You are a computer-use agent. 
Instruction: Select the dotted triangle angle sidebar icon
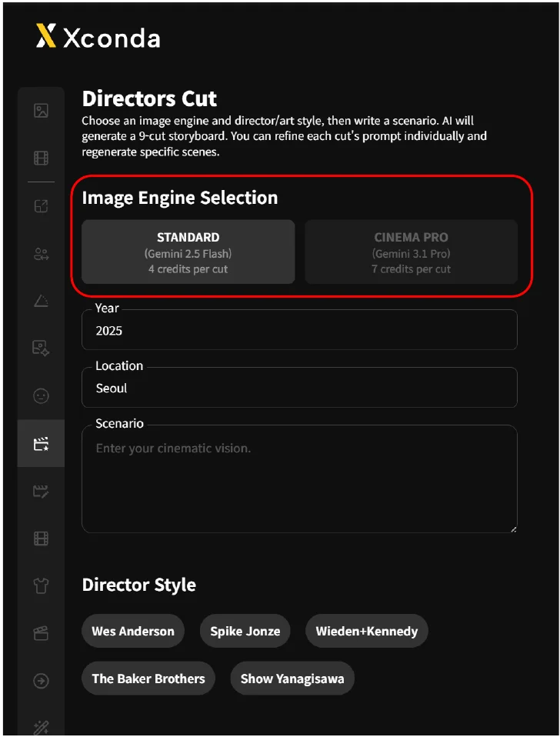(42, 301)
